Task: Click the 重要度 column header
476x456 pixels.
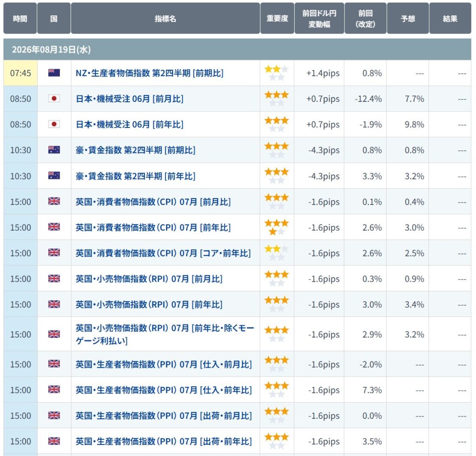Action: (277, 18)
